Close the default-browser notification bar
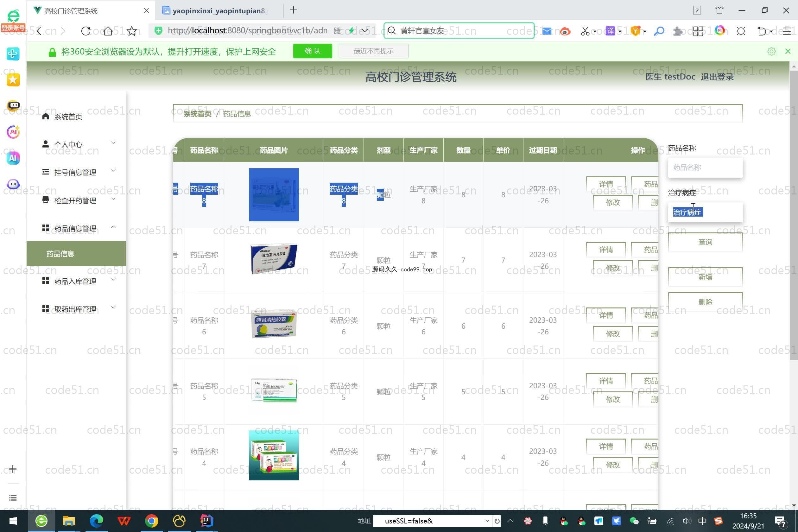Image resolution: width=798 pixels, height=532 pixels. (788, 51)
